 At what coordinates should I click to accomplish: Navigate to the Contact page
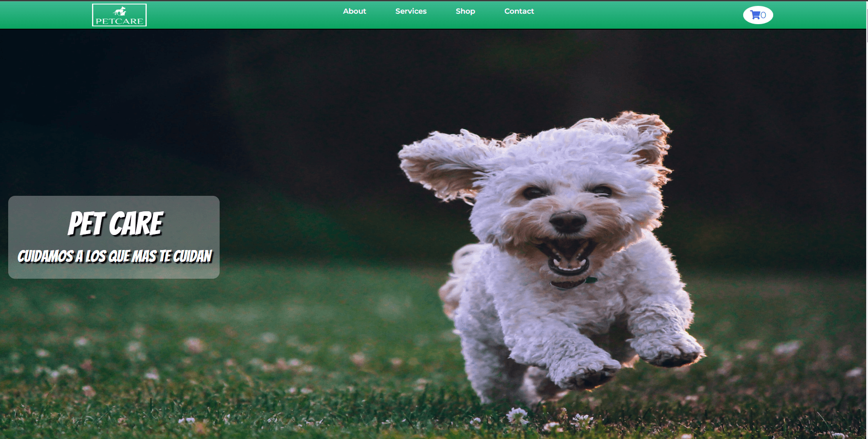(x=519, y=11)
